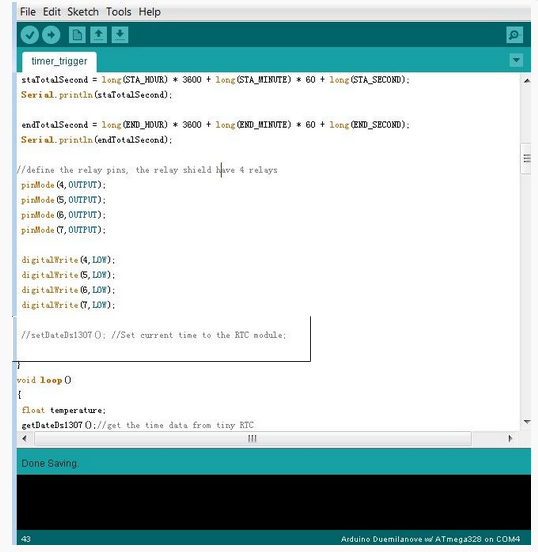Click vertical scrollbar up arrow
Screen dimensions: 538x552
click(527, 81)
